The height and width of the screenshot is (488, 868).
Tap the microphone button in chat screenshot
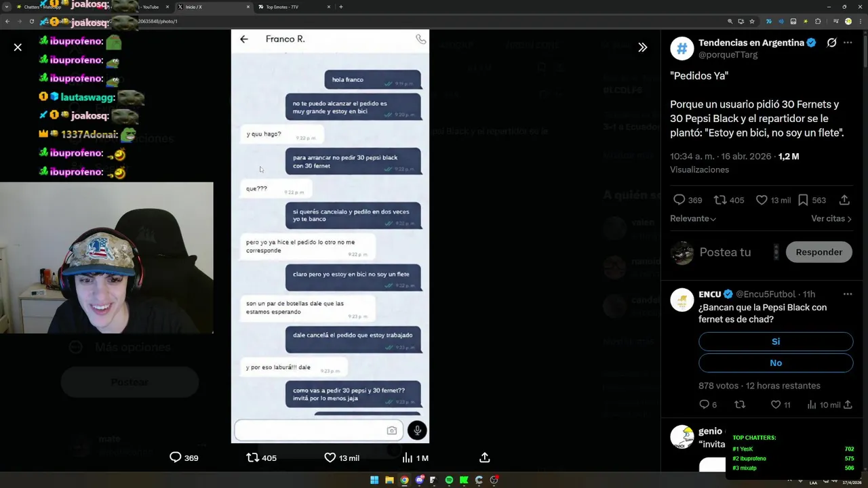tap(417, 430)
